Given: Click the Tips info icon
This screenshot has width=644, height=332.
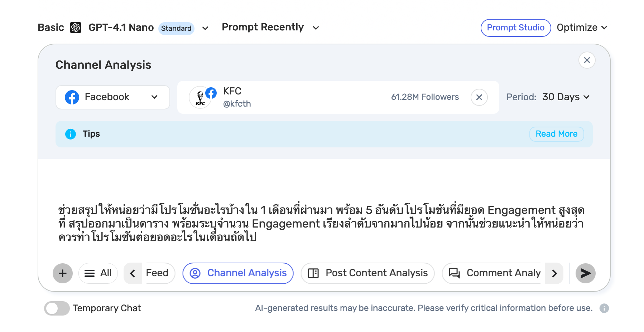Looking at the screenshot, I should pos(71,134).
